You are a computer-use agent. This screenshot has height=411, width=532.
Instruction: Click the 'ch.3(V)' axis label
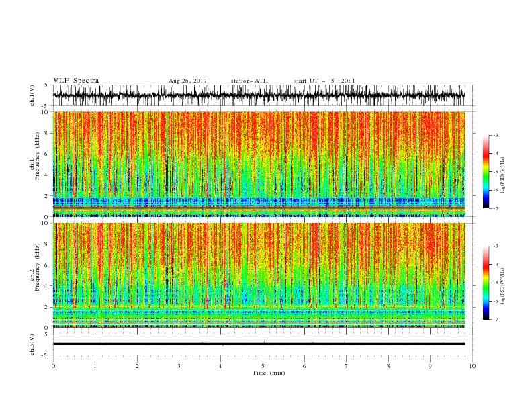(32, 345)
